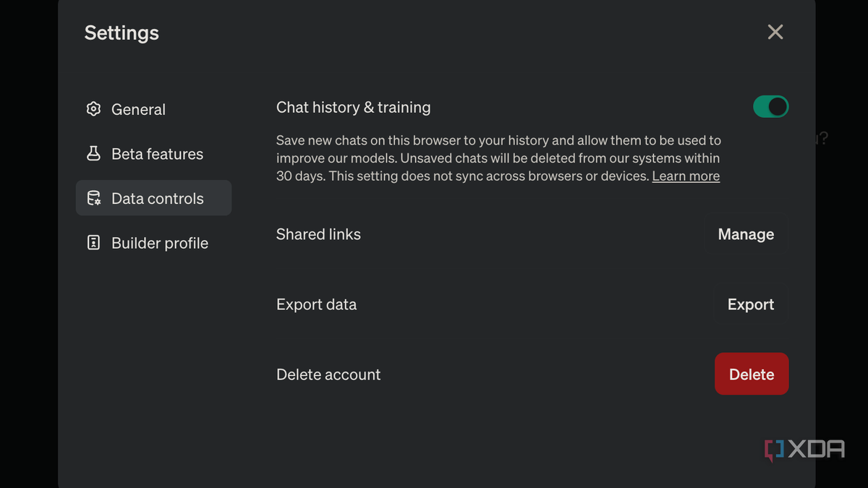Viewport: 868px width, 488px height.
Task: Disable the Chat history & training switch
Action: pos(770,107)
